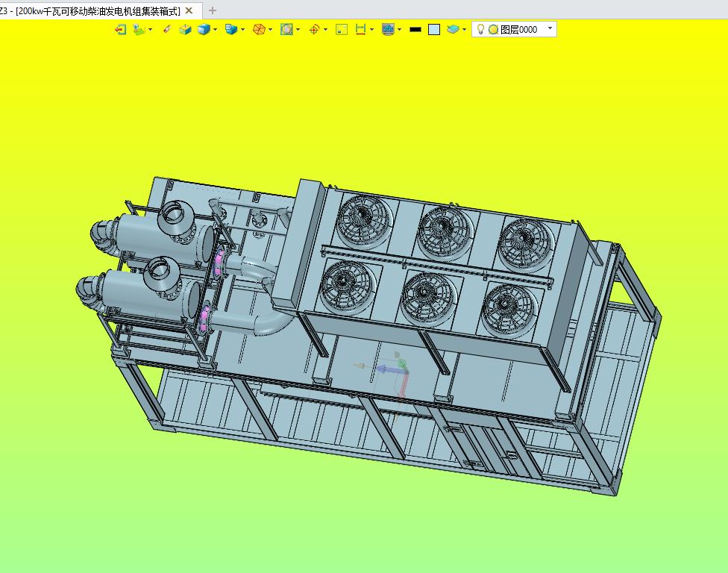Open dropdown beside target crosshair icon
Viewport: 728px width, 573px height.
point(325,30)
